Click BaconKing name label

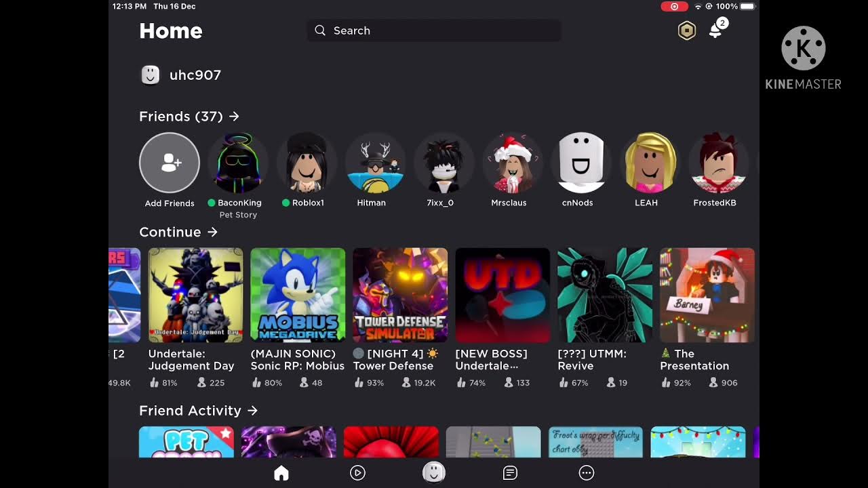coord(239,203)
